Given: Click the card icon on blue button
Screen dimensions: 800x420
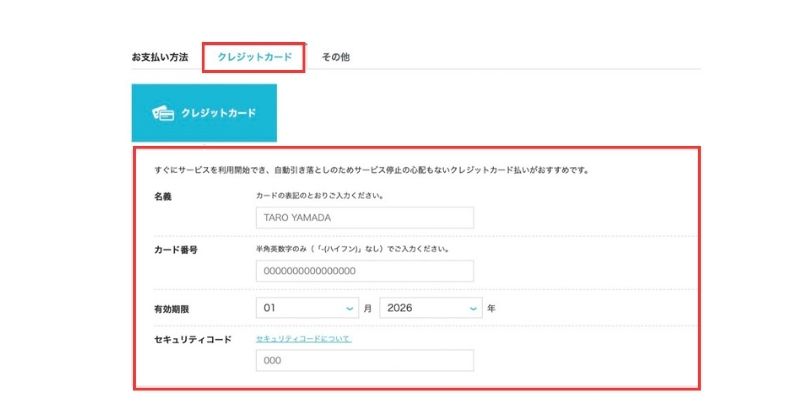Looking at the screenshot, I should pos(163,113).
